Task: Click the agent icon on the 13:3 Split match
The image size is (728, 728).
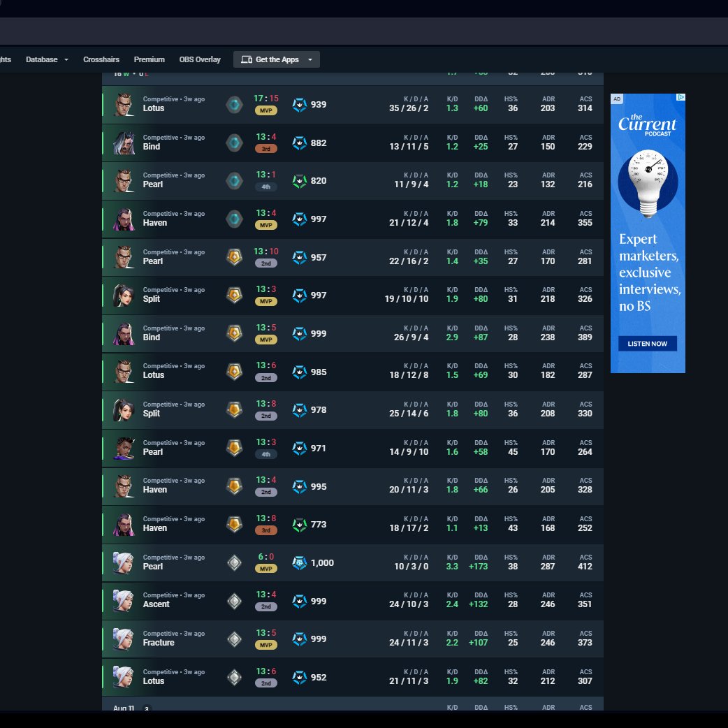Action: coord(122,295)
